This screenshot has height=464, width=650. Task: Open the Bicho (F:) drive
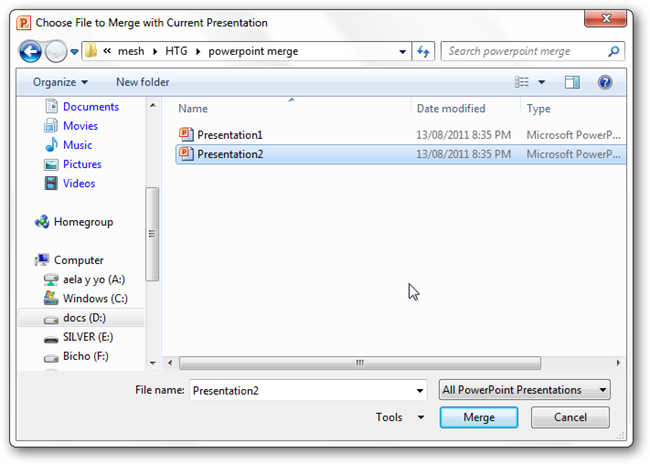[x=86, y=356]
